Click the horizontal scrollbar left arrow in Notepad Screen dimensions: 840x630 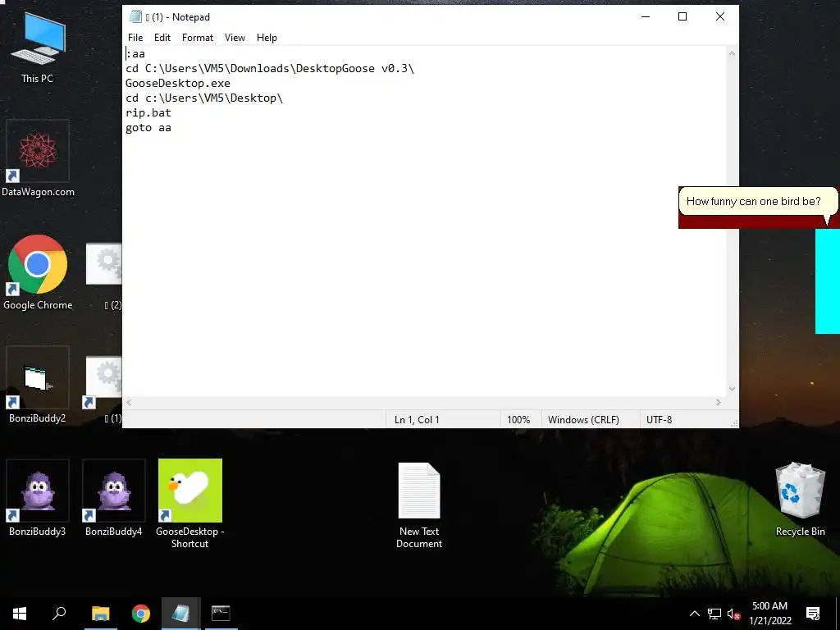click(x=129, y=402)
